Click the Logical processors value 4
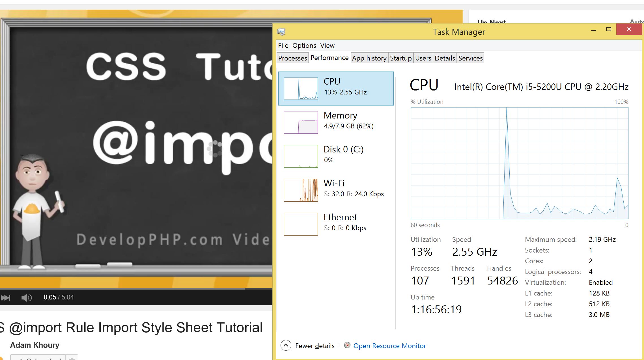 (591, 272)
